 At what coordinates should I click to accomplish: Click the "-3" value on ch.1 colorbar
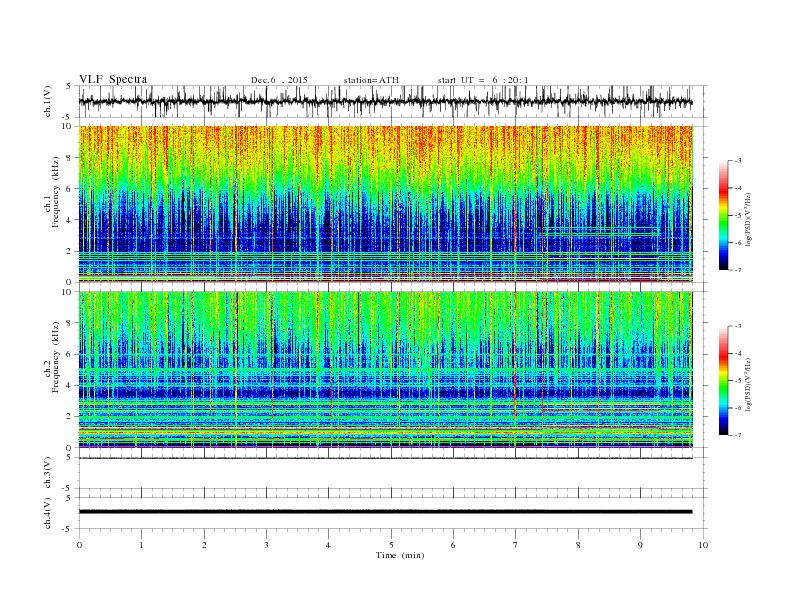pyautogui.click(x=737, y=161)
